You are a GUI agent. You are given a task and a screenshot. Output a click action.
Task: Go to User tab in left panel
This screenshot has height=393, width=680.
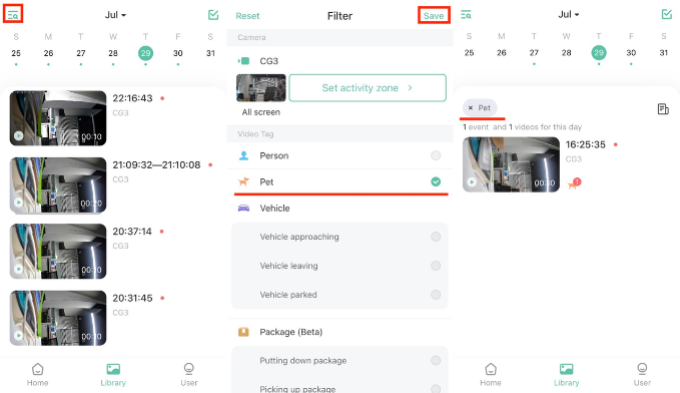pyautogui.click(x=189, y=375)
